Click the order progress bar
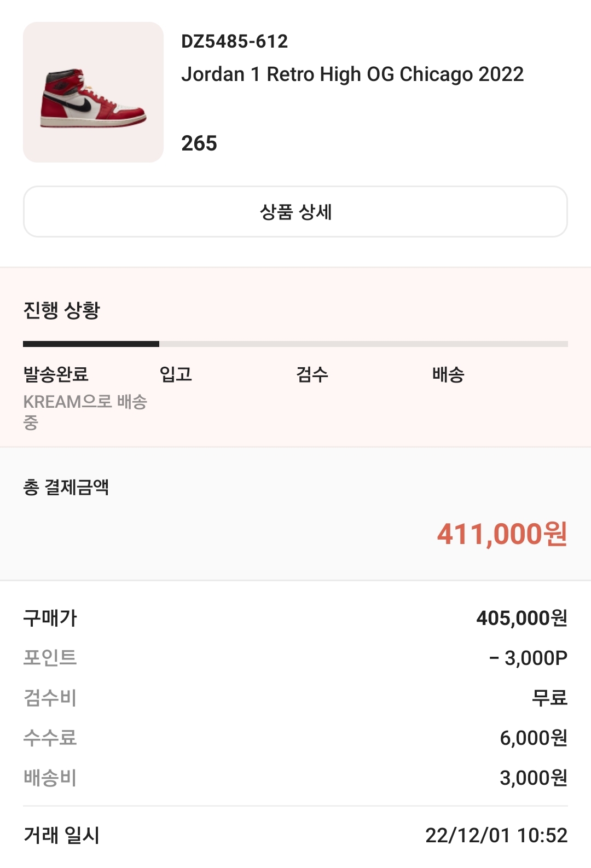The width and height of the screenshot is (591, 868). coord(296,344)
